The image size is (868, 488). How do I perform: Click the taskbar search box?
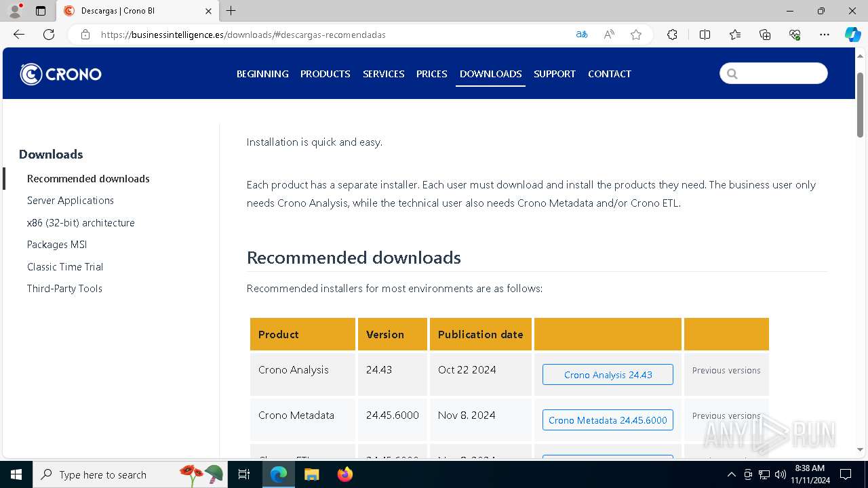tap(129, 474)
